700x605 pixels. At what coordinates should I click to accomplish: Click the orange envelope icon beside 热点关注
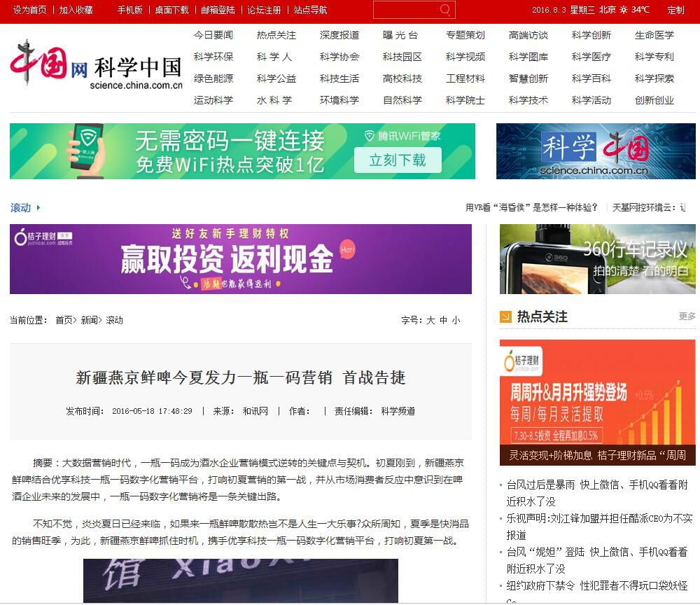pyautogui.click(x=505, y=317)
